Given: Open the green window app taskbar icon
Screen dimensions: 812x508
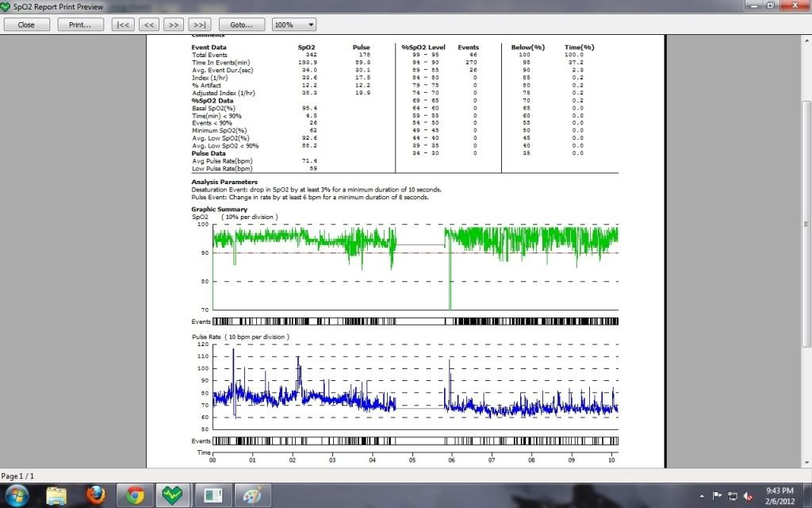Looking at the screenshot, I should pyautogui.click(x=213, y=495).
